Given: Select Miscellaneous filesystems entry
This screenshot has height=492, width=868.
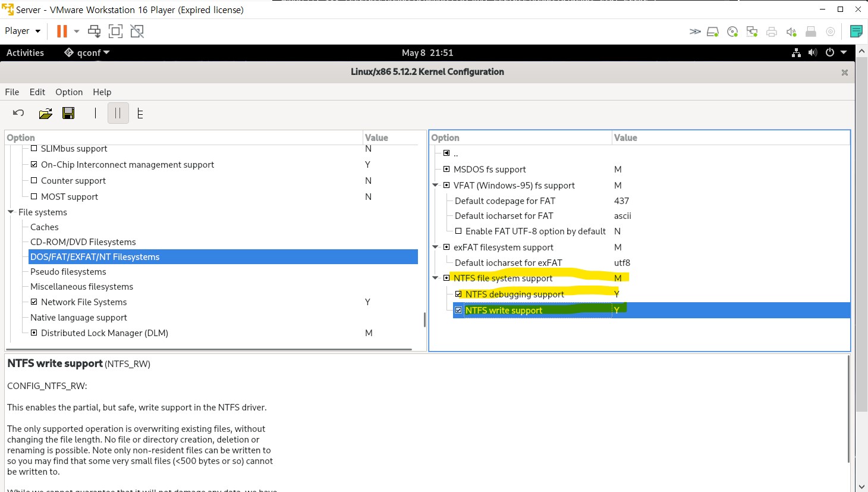Looking at the screenshot, I should coord(81,286).
